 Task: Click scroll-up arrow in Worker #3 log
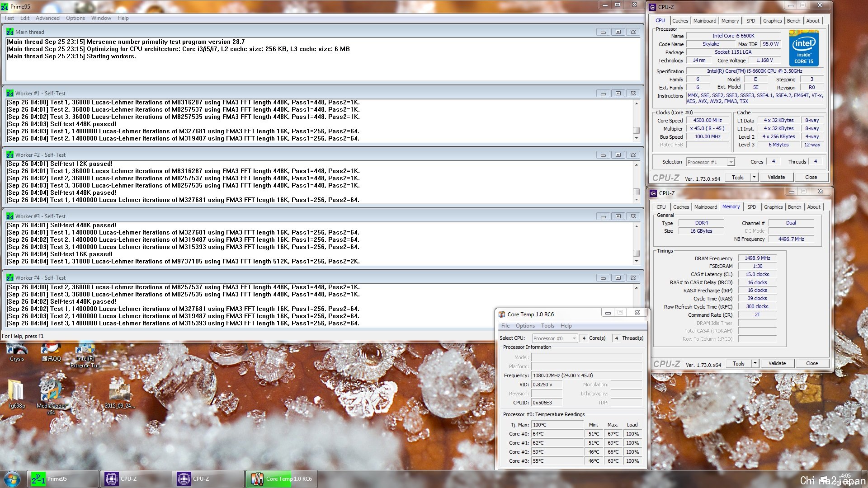tap(637, 226)
